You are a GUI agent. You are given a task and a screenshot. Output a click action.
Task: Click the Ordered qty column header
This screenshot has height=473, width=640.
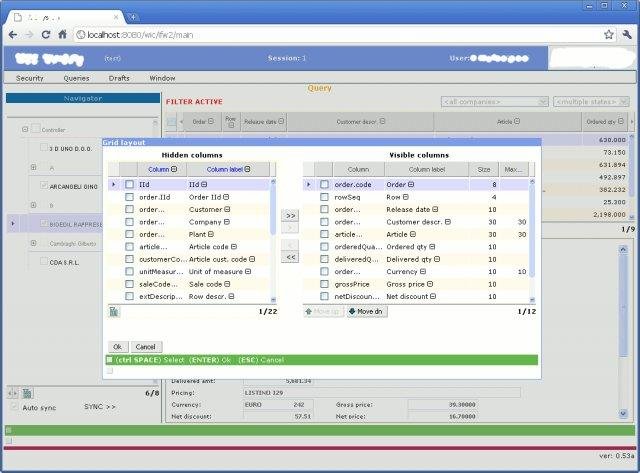[604, 122]
